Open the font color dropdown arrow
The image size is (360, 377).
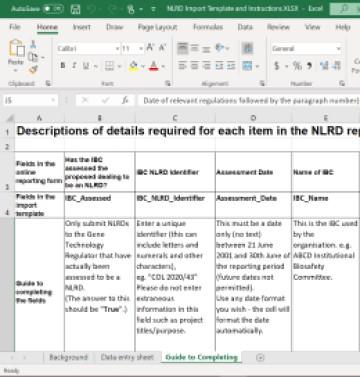pyautogui.click(x=163, y=66)
